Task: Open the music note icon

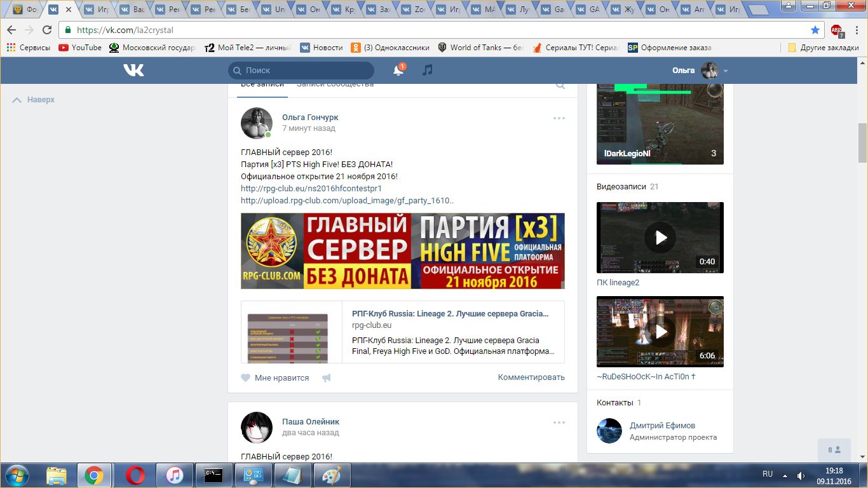Action: pyautogui.click(x=428, y=70)
